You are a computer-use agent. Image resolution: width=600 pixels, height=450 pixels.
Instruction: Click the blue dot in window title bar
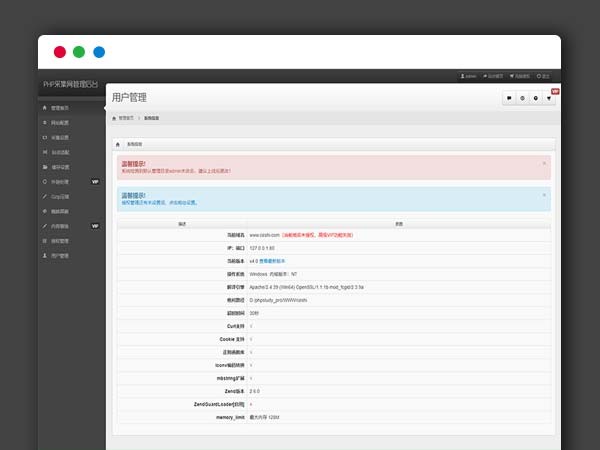[99, 51]
